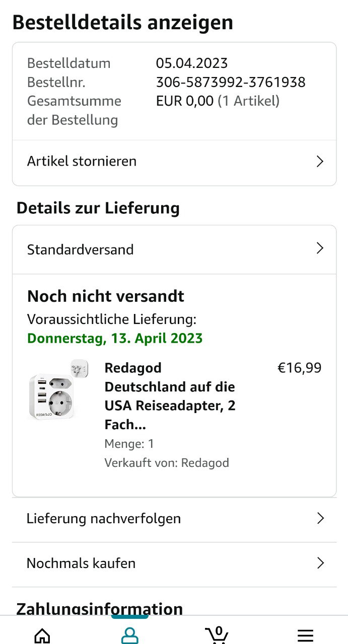Track the delivery via Lieferung nachverfolgen
Image resolution: width=348 pixels, height=644 pixels.
pyautogui.click(x=104, y=519)
